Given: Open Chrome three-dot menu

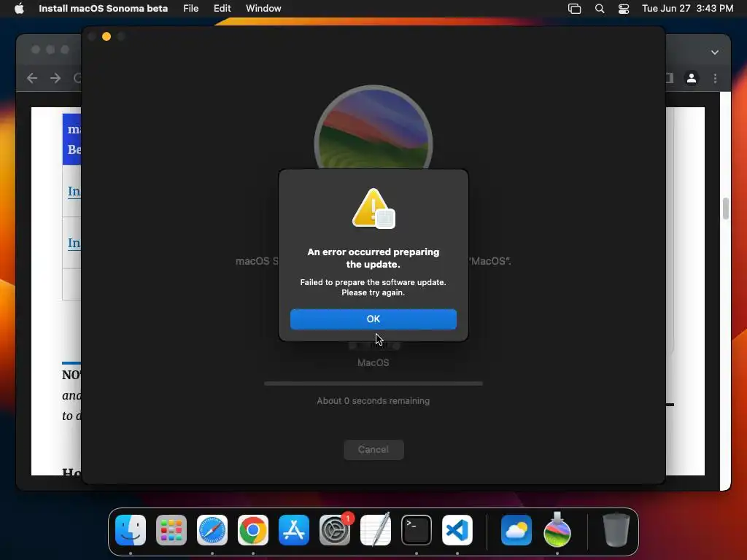Looking at the screenshot, I should coord(715,78).
